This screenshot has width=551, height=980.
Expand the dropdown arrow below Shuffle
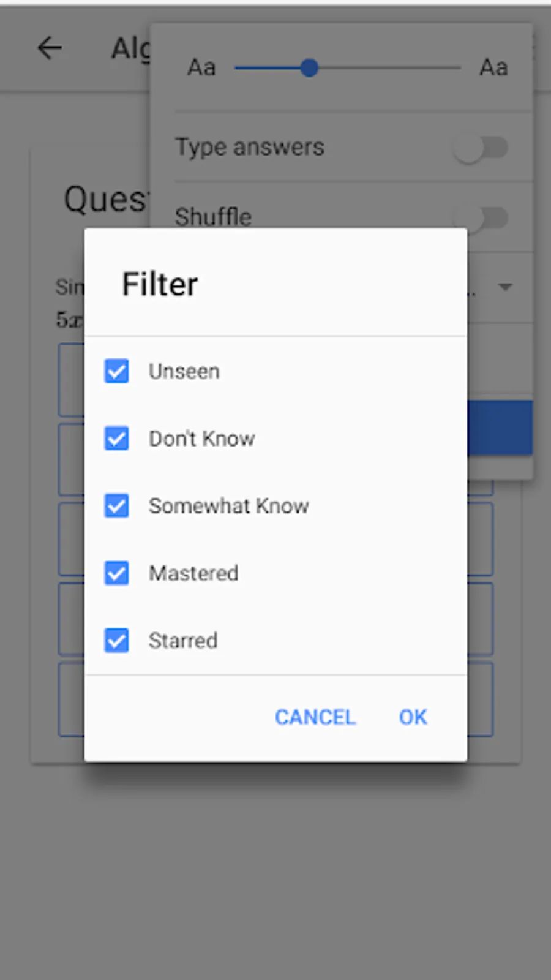pos(505,287)
